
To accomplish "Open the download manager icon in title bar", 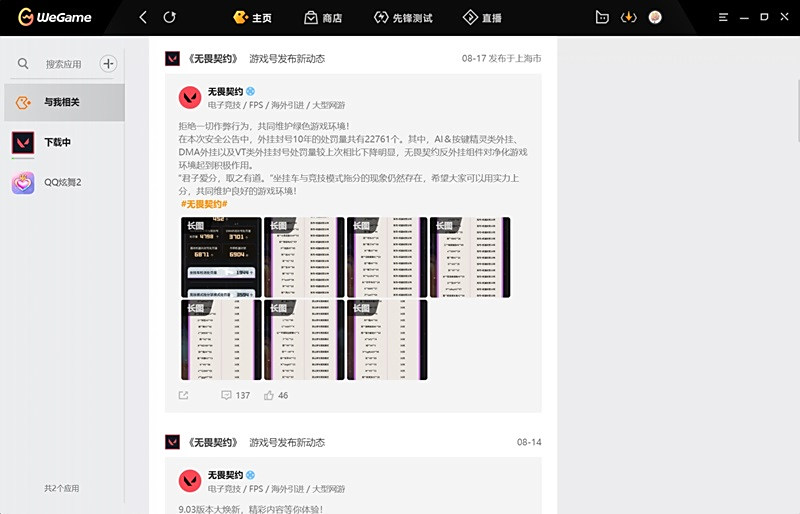I will tap(629, 17).
